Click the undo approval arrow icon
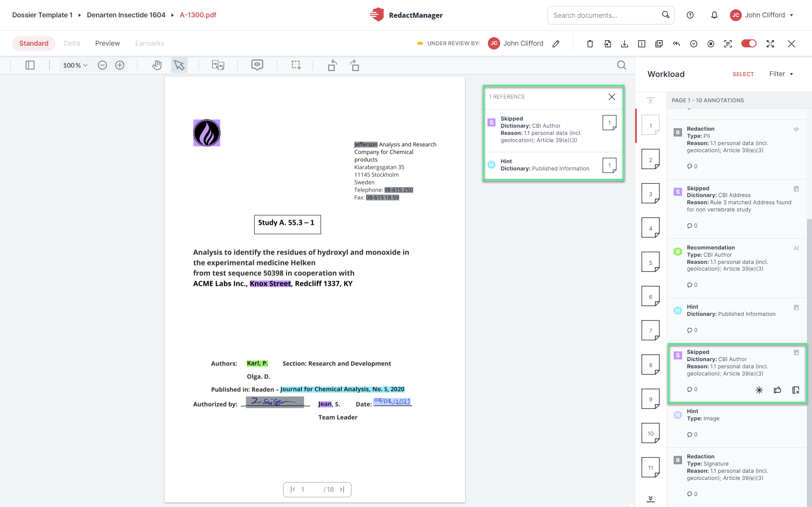Screen dimensions: 812x507 pyautogui.click(x=677, y=44)
